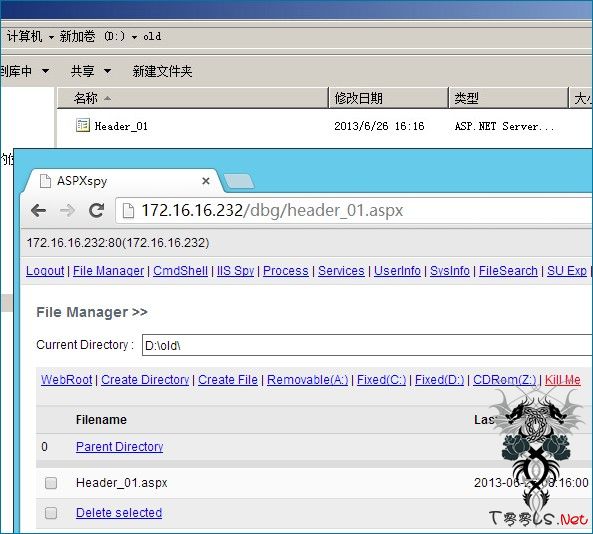Open the 共享 dropdown in Explorer
593x534 pixels.
point(91,71)
